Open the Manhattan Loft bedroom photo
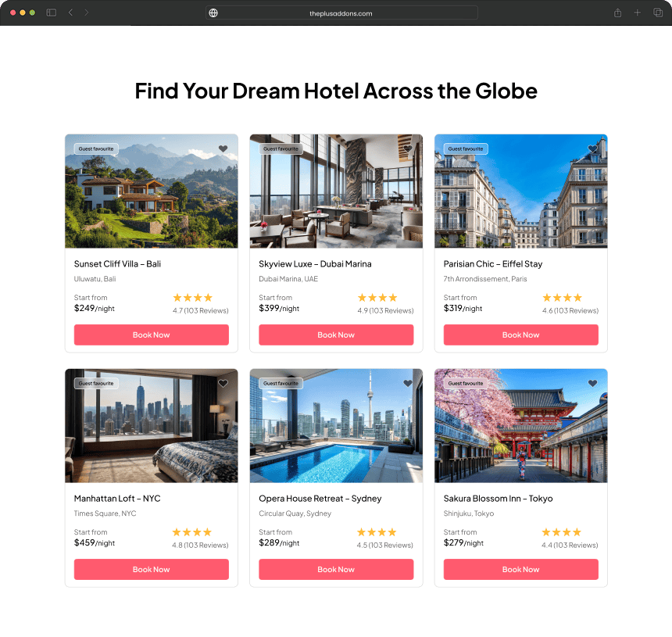The image size is (672, 637). pyautogui.click(x=152, y=426)
